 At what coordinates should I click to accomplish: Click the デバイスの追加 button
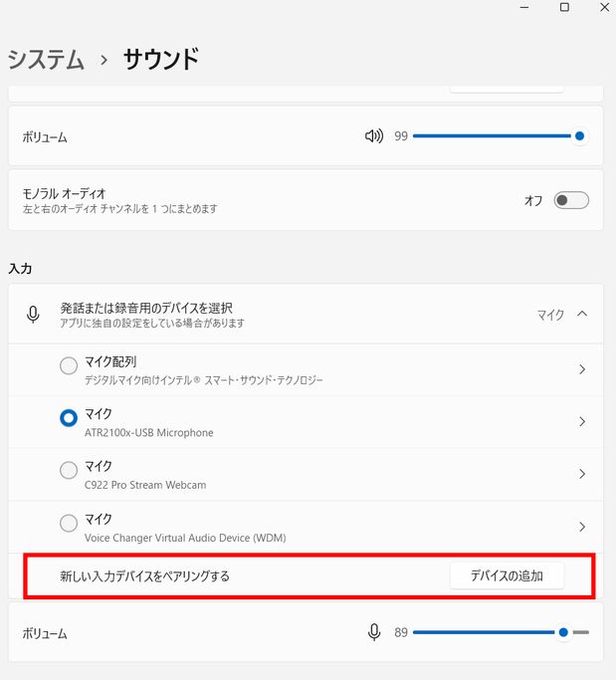pyautogui.click(x=507, y=575)
